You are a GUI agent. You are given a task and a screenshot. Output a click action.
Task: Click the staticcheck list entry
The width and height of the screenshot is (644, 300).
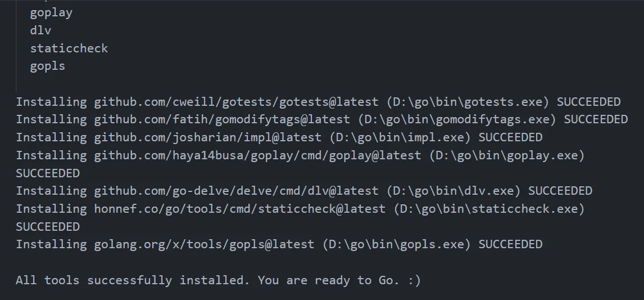pyautogui.click(x=69, y=48)
